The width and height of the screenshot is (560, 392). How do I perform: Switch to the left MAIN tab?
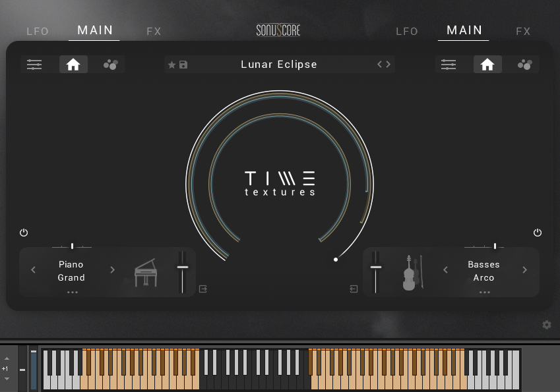coord(95,30)
